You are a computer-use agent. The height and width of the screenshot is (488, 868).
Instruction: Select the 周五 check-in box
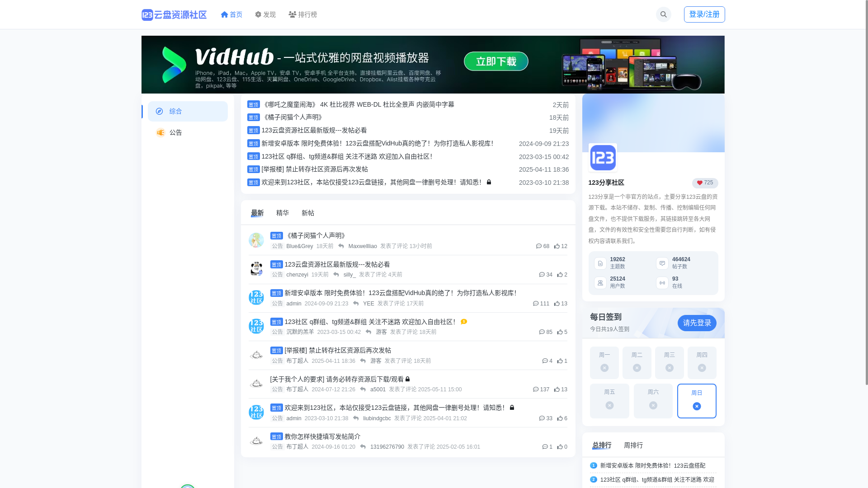[609, 401]
